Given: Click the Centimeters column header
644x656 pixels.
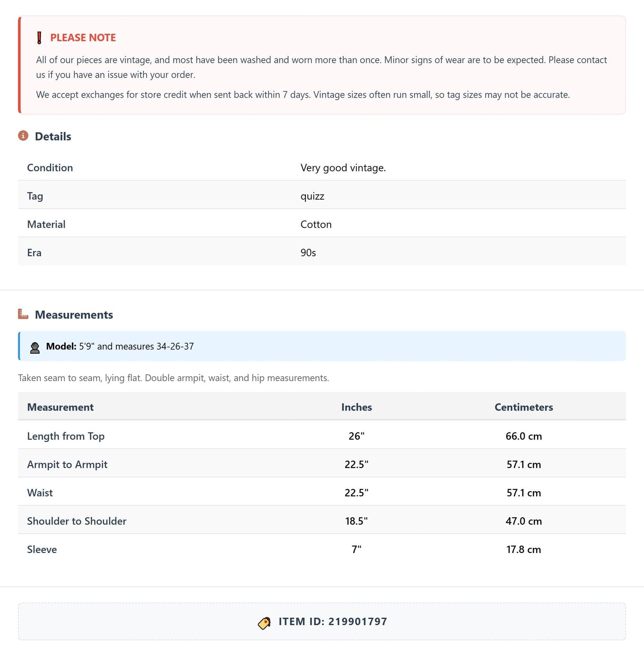Looking at the screenshot, I should tap(524, 407).
